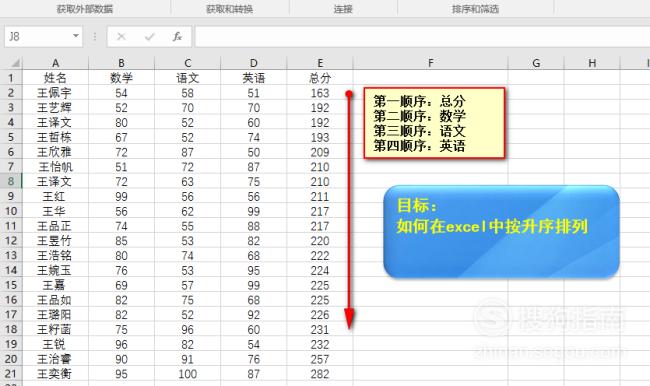The image size is (650, 386).
Task: Click 数学 score 99 in 王红 row
Action: click(x=121, y=197)
